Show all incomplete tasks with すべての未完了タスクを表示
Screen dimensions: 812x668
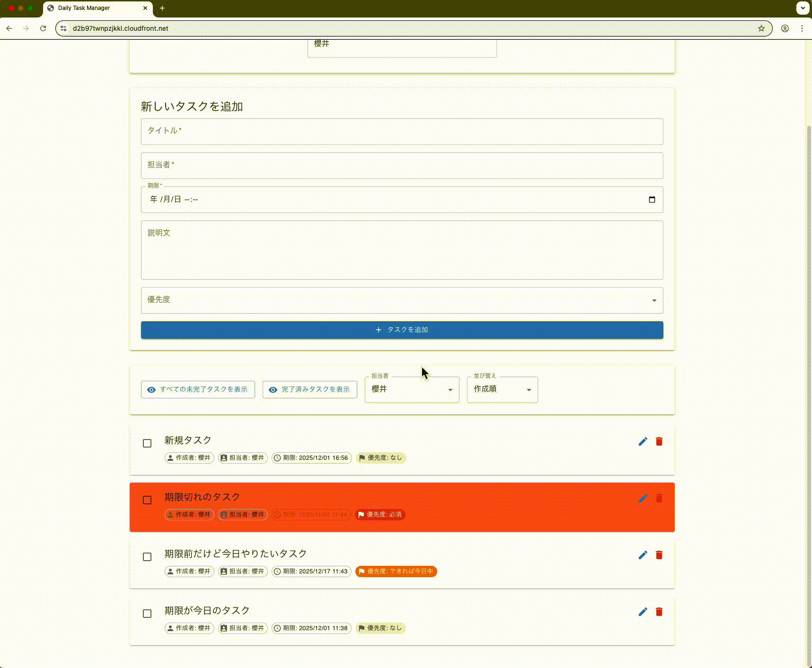[198, 389]
